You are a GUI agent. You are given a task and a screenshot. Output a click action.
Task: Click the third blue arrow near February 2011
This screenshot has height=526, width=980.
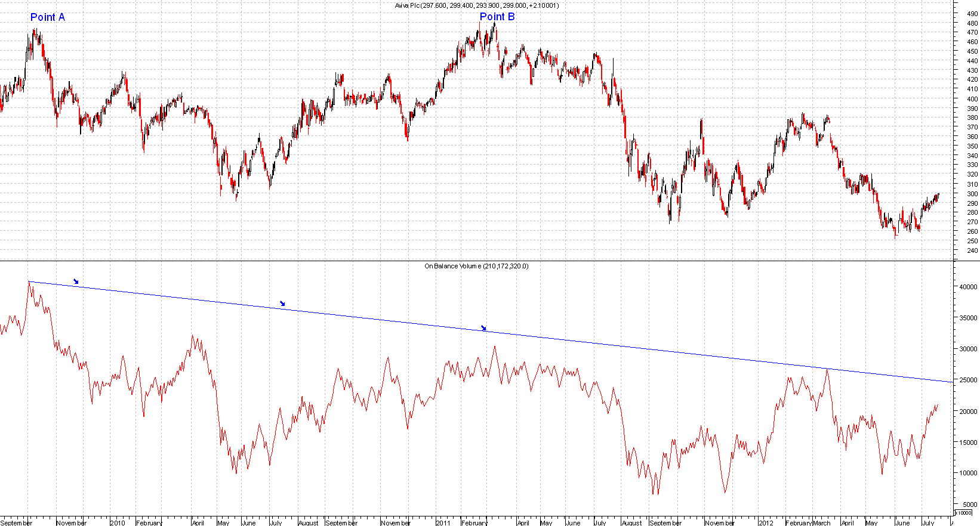point(483,328)
